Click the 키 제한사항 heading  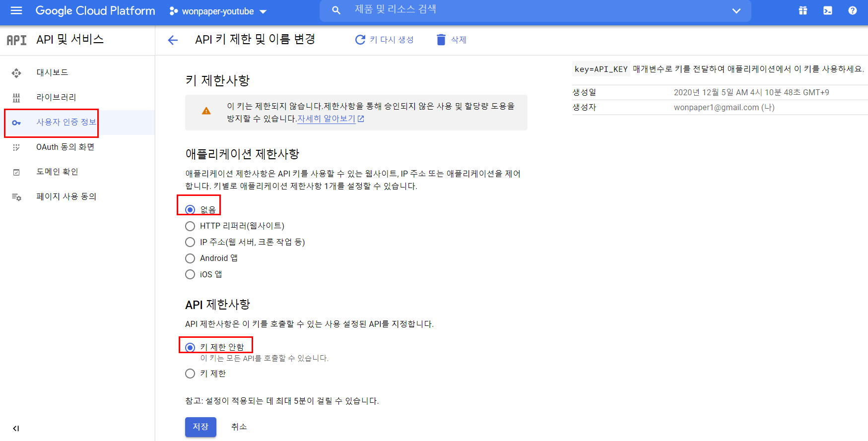click(218, 80)
